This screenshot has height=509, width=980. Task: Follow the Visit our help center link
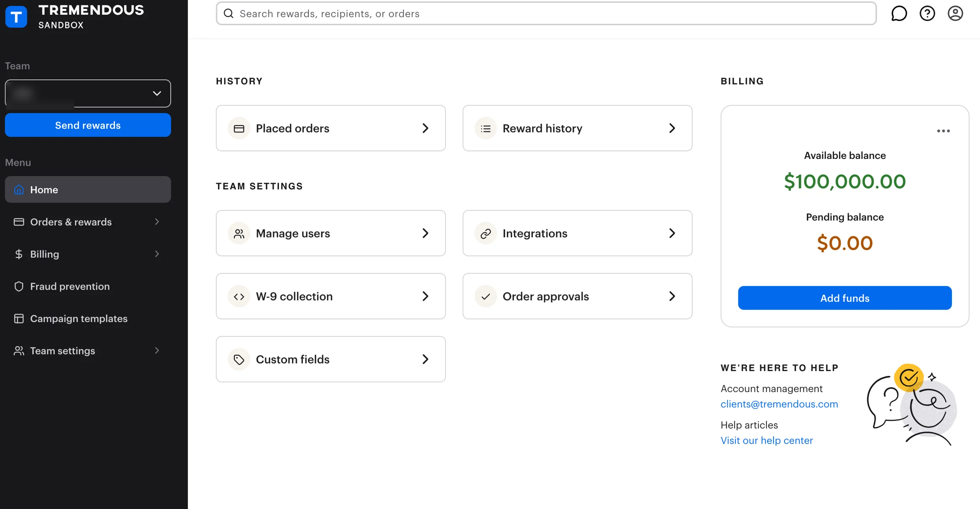[766, 440]
